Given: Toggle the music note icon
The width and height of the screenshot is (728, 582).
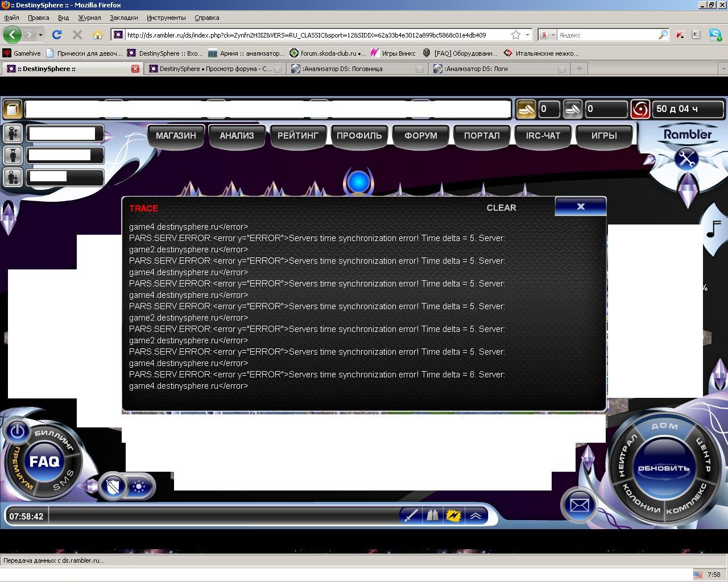Looking at the screenshot, I should coord(713,229).
